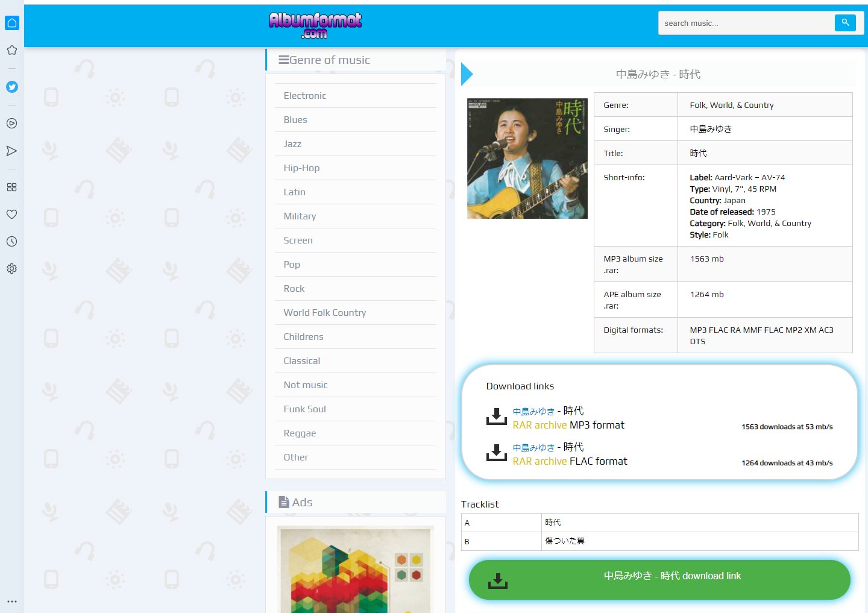Open the home icon in the sidebar
Screen dimensions: 868x613
(11, 23)
